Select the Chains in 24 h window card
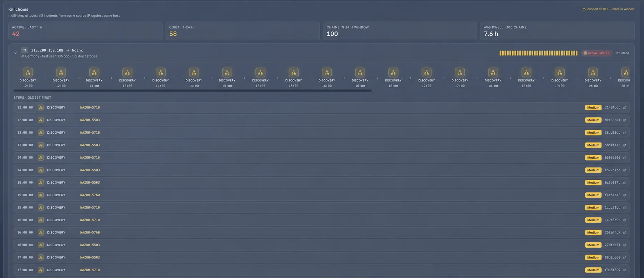 [400, 31]
